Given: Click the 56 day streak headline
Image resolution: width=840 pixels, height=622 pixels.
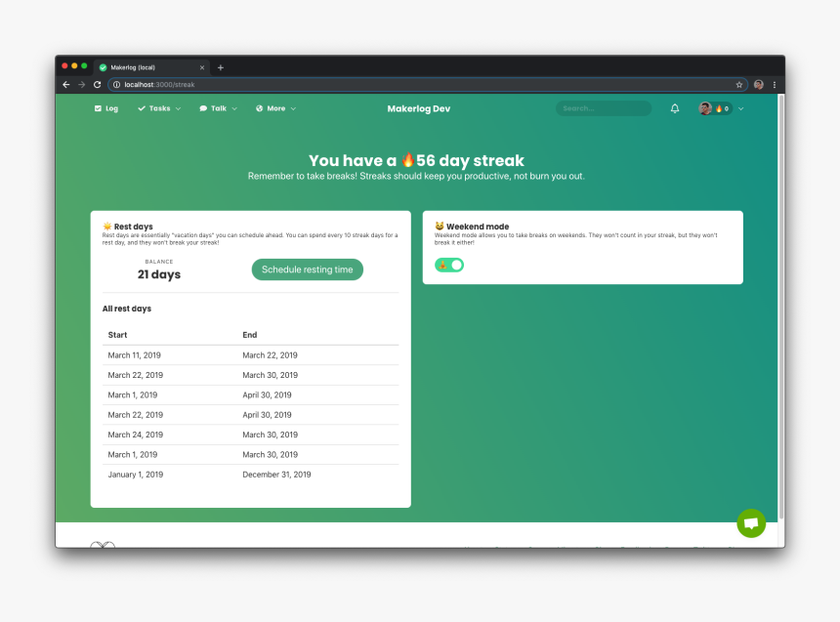Looking at the screenshot, I should pyautogui.click(x=416, y=160).
